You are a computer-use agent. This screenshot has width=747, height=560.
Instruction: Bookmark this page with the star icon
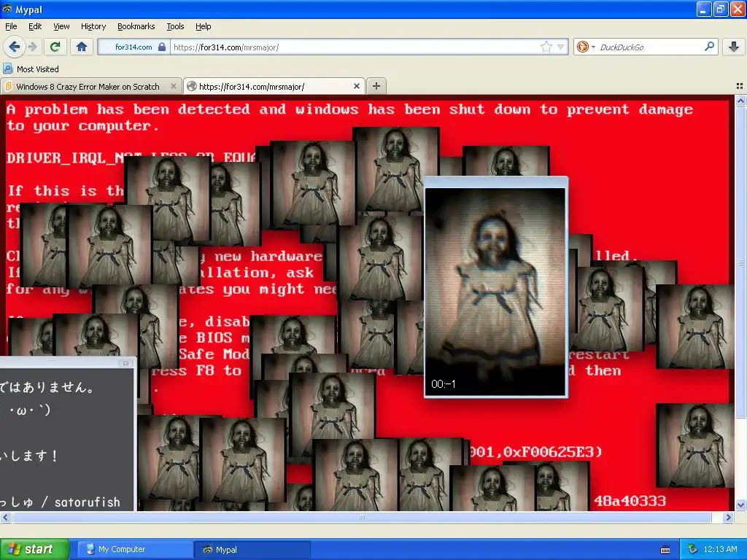pos(546,47)
